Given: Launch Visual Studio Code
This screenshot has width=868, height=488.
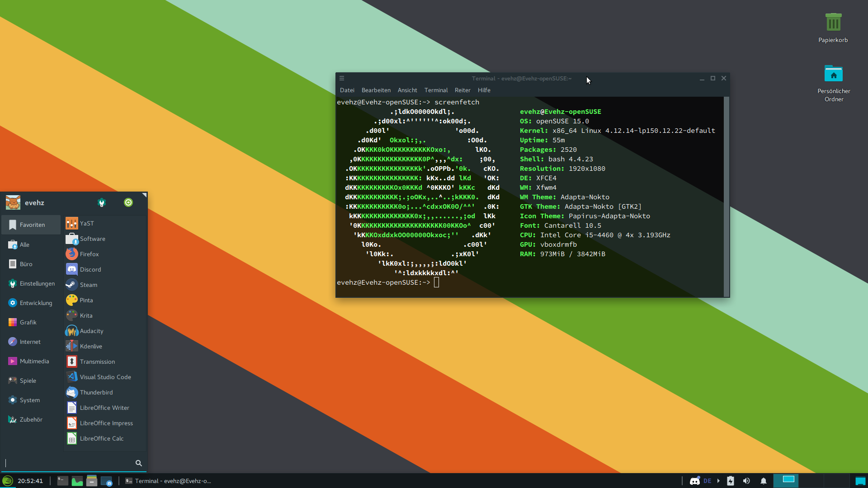Looking at the screenshot, I should tap(105, 377).
